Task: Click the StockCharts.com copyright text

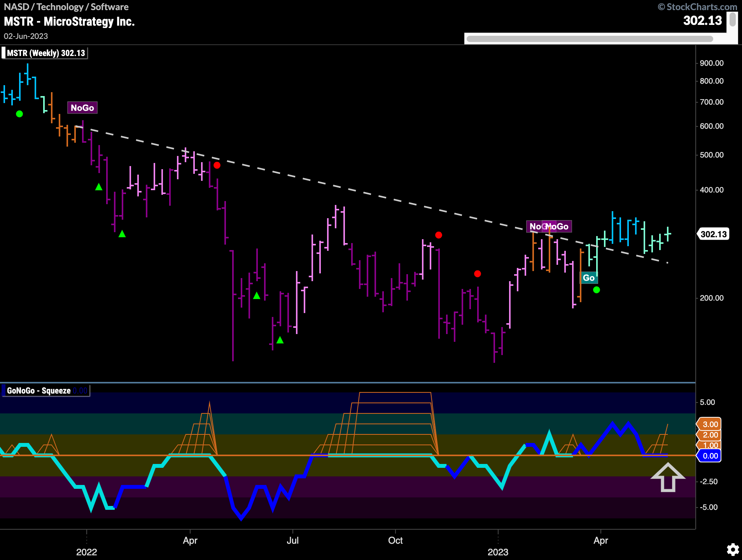Action: (697, 7)
